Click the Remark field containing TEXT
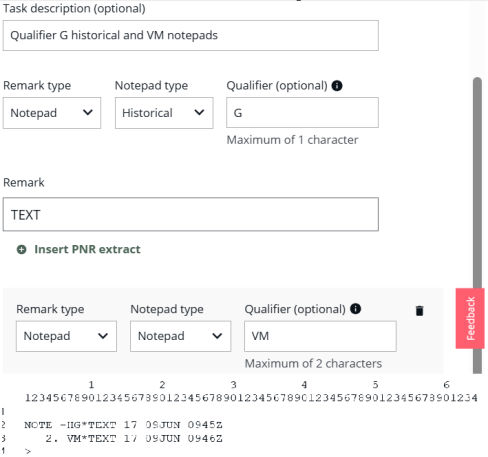This screenshot has height=457, width=488. [191, 214]
